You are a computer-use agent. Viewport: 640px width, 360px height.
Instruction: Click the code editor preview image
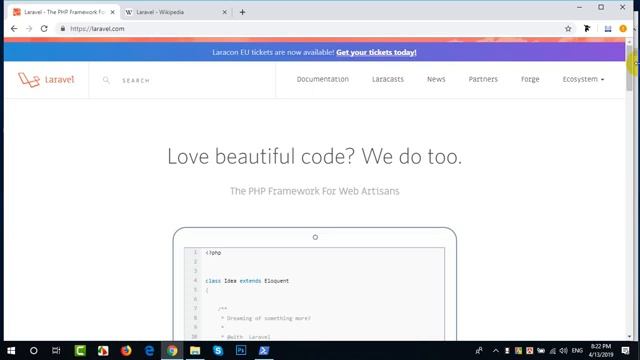pyautogui.click(x=315, y=284)
